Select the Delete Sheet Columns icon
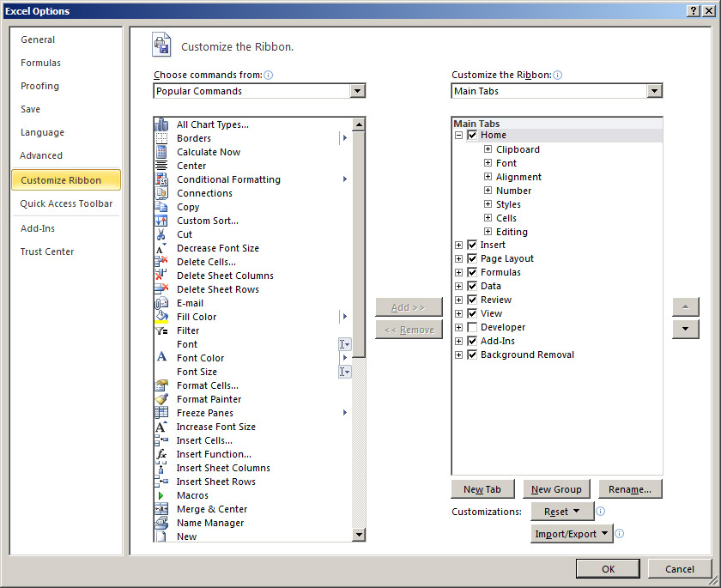Screen dimensions: 721x588 tap(161, 275)
